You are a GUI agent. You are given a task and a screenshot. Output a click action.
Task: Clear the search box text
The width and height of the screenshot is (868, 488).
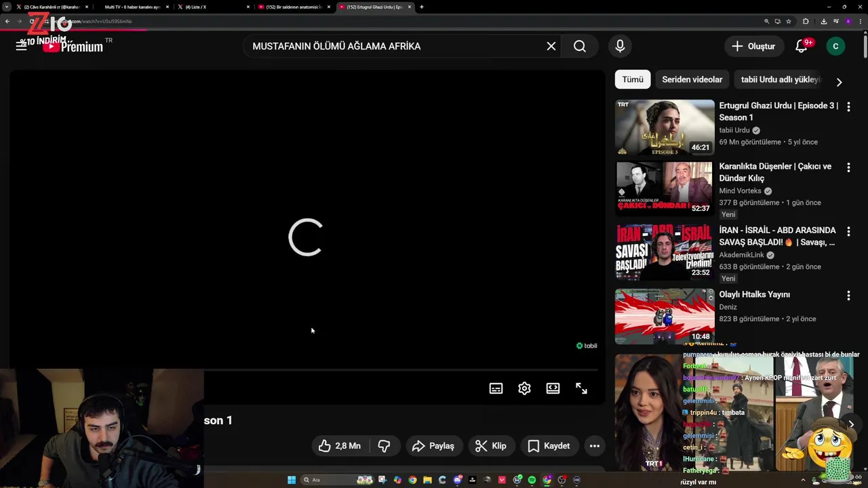551,46
